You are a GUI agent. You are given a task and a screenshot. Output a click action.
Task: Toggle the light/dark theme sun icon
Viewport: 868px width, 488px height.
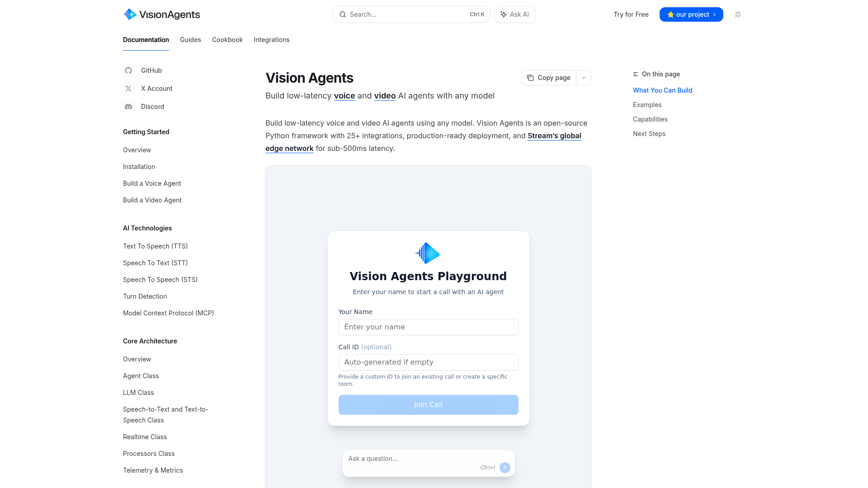click(x=738, y=14)
